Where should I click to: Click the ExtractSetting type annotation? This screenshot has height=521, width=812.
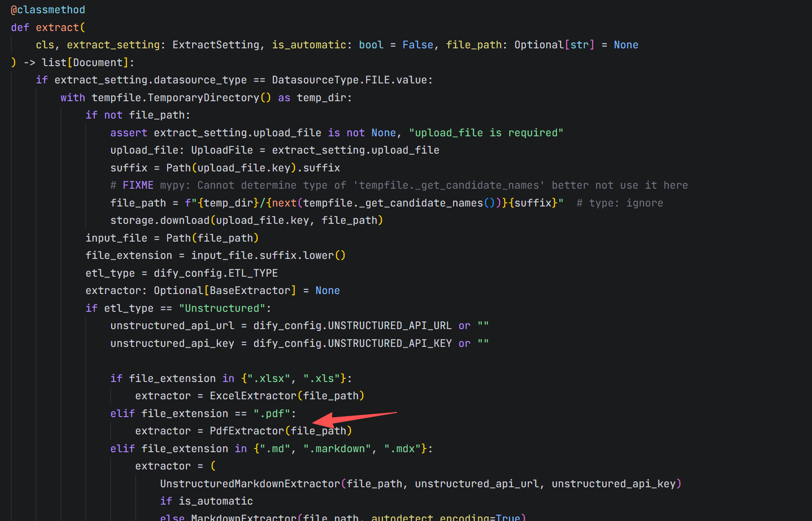216,45
